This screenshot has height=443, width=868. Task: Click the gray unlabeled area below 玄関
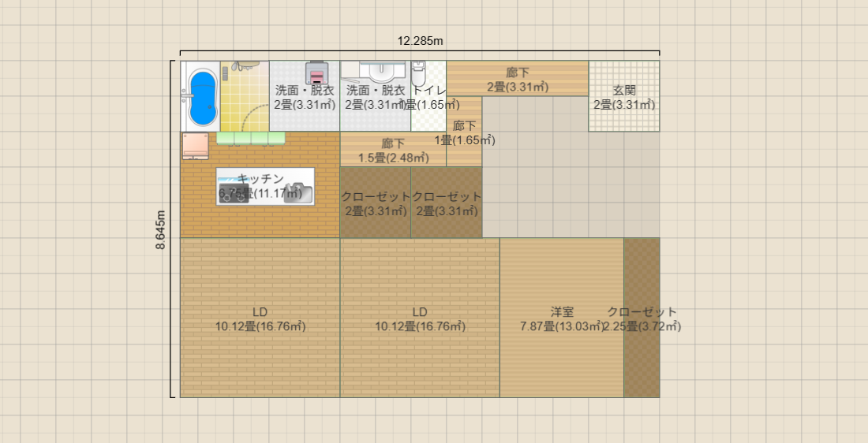[x=624, y=184]
